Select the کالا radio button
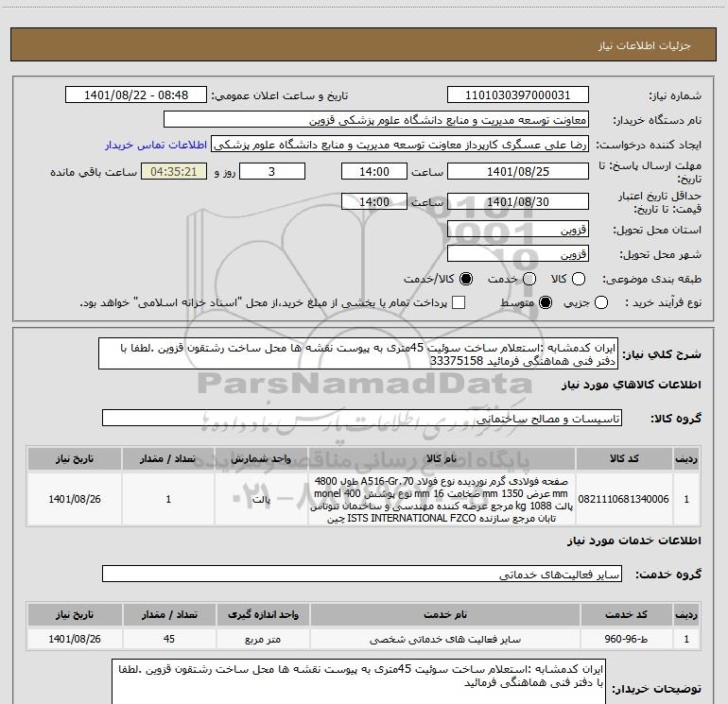728x704 pixels. (579, 279)
